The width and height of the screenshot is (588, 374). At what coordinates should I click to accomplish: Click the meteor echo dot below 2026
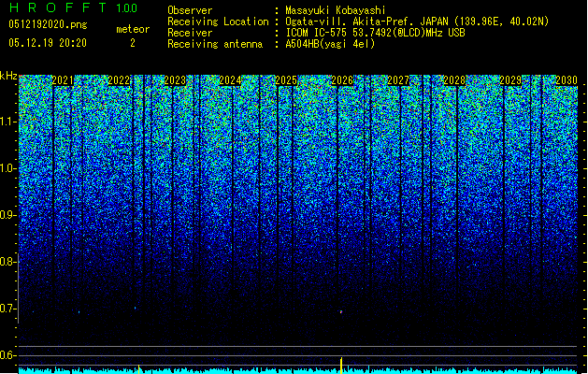(x=341, y=311)
